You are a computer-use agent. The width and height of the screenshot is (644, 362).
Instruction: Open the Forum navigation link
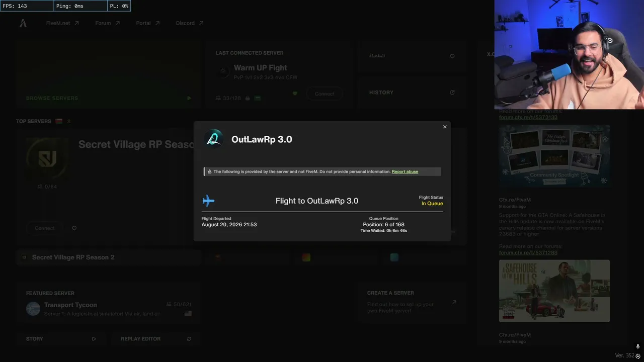click(x=108, y=23)
